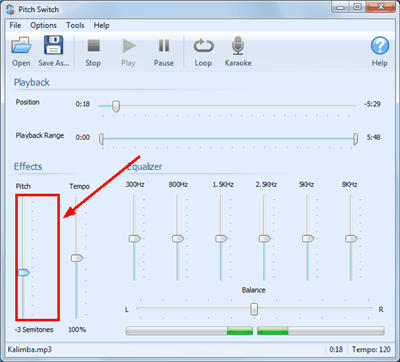Open Help using the blue question mark icon
The height and width of the screenshot is (362, 400).
(380, 46)
